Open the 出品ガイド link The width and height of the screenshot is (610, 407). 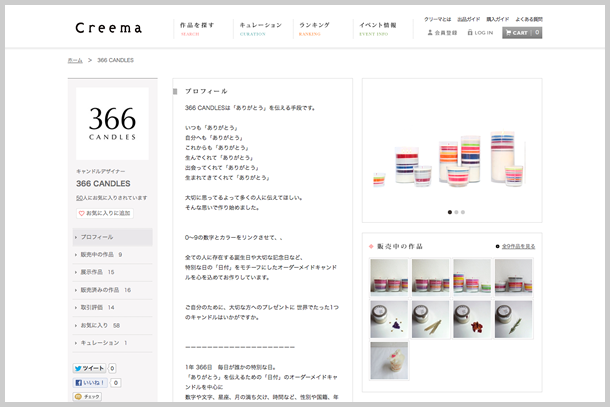[x=468, y=19]
